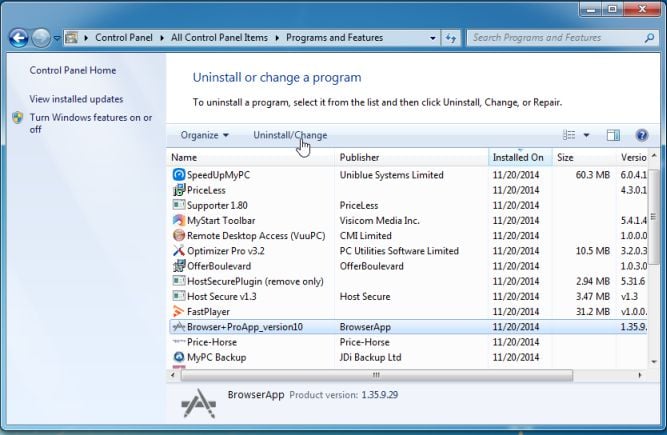Click the horizontal scrollbar left arrow
667x435 pixels.
pos(173,375)
